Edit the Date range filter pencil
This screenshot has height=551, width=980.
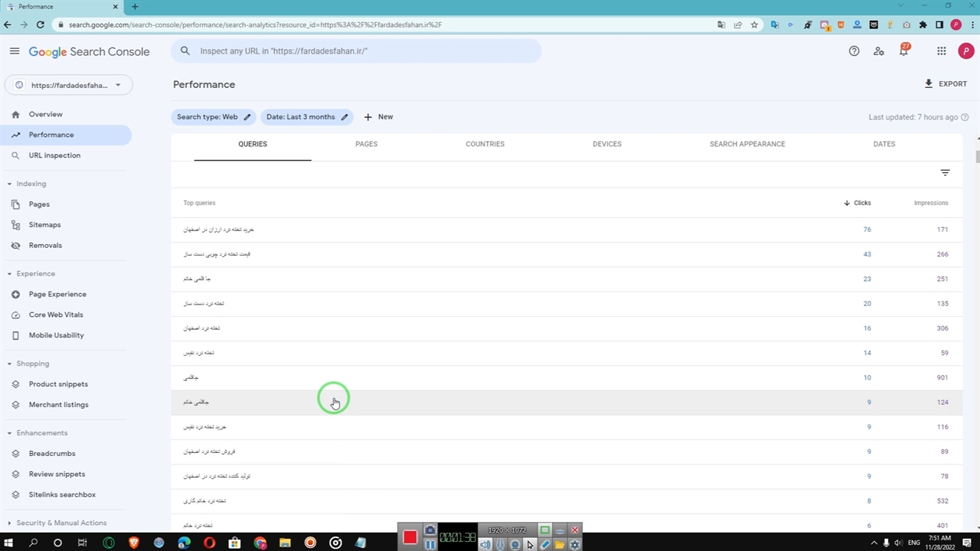345,117
